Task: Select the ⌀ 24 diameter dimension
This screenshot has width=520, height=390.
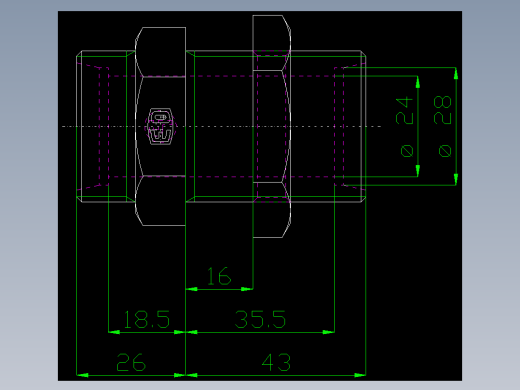Action: [405, 127]
